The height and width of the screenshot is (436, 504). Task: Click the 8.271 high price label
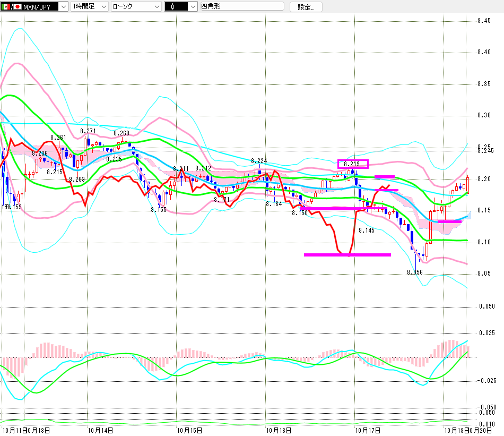pyautogui.click(x=88, y=131)
